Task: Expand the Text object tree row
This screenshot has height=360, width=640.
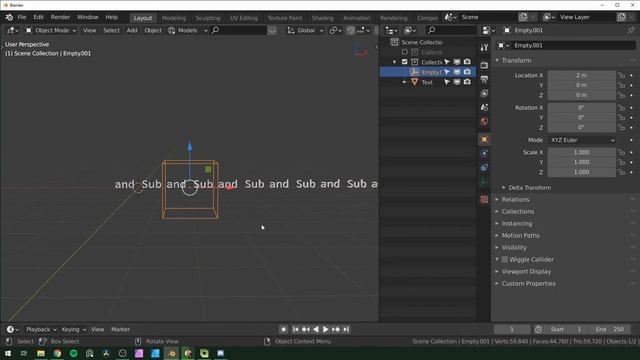Action: [x=404, y=82]
